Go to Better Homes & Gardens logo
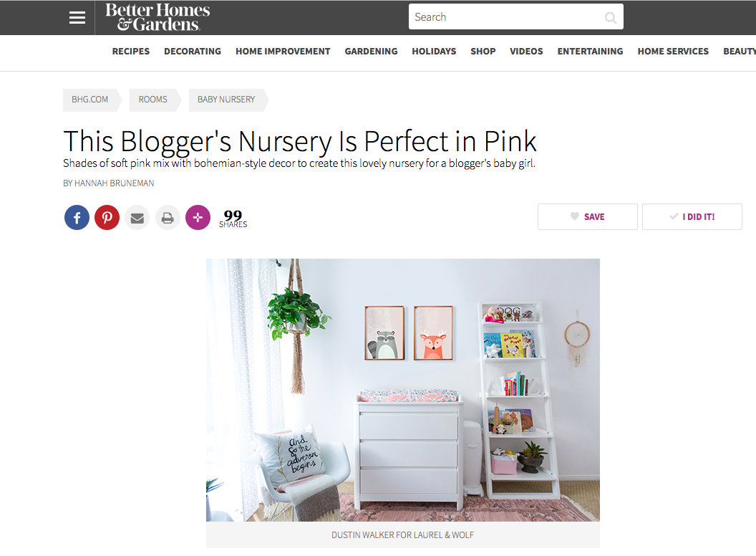This screenshot has width=756, height=556. (x=157, y=17)
